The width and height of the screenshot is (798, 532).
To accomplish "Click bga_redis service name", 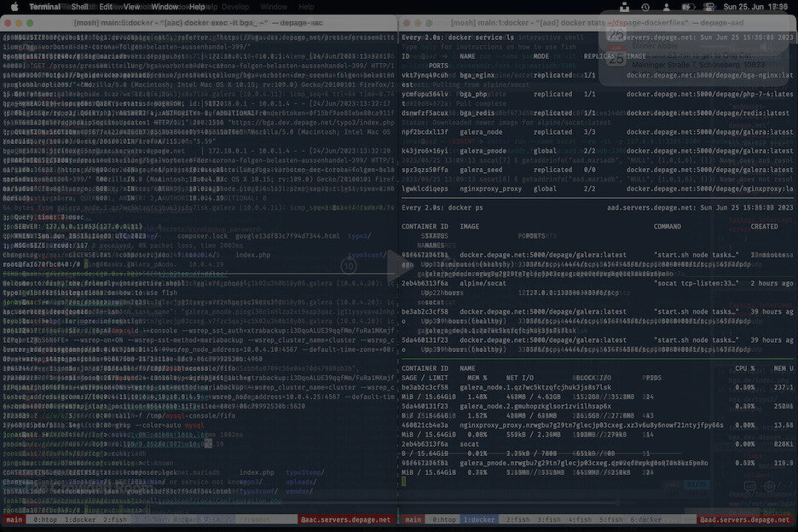I will click(x=477, y=113).
